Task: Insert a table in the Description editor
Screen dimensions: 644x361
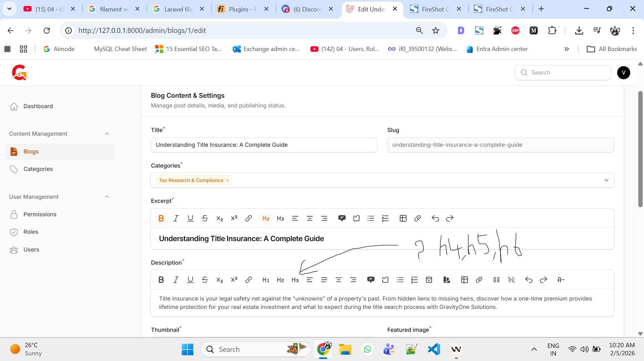Action: [x=465, y=280]
